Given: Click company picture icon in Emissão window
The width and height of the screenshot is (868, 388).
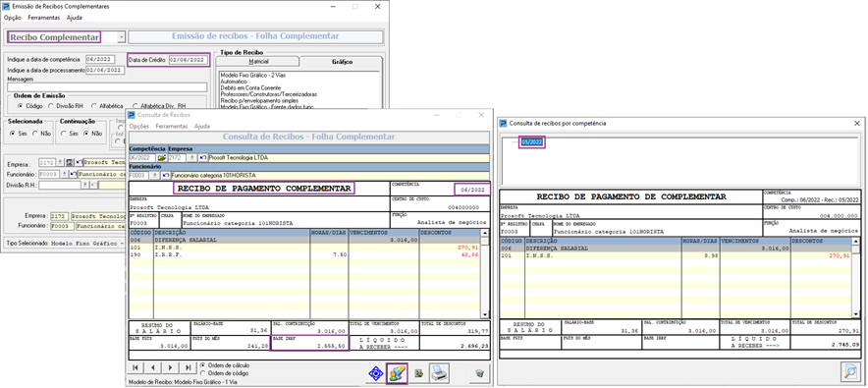Looking at the screenshot, I should 70,163.
